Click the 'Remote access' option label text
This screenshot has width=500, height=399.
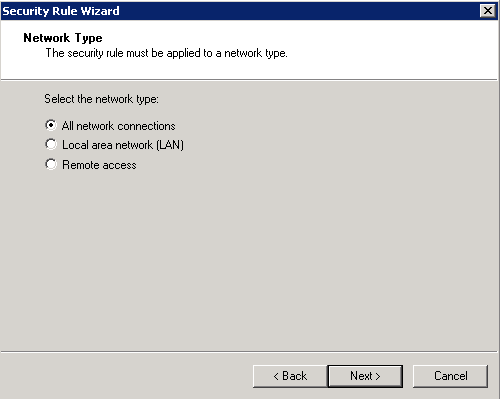(99, 165)
